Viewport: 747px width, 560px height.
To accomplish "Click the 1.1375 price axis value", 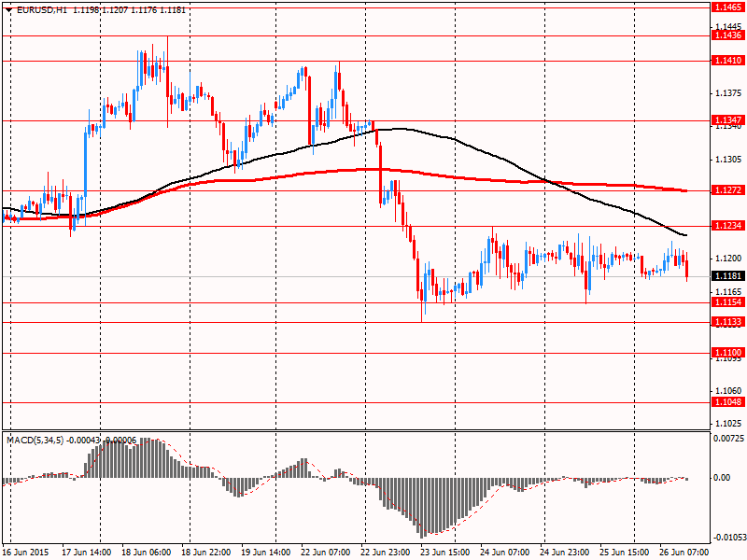I will coord(729,93).
